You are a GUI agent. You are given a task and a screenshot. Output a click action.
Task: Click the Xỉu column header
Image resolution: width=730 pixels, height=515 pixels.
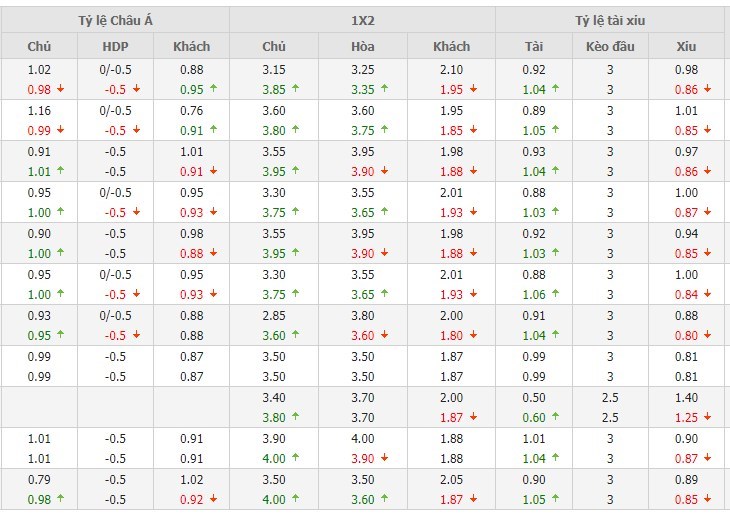(687, 46)
